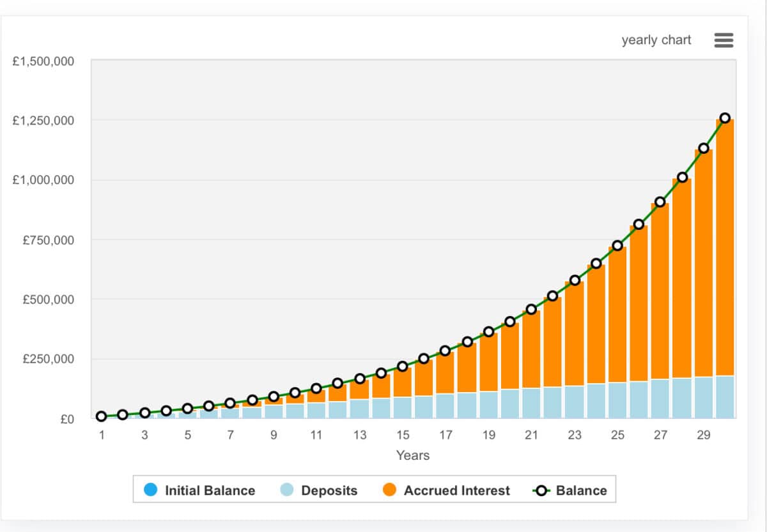Screen dimensions: 767x532
Task: Open the yearly chart interval selector
Action: 656,40
